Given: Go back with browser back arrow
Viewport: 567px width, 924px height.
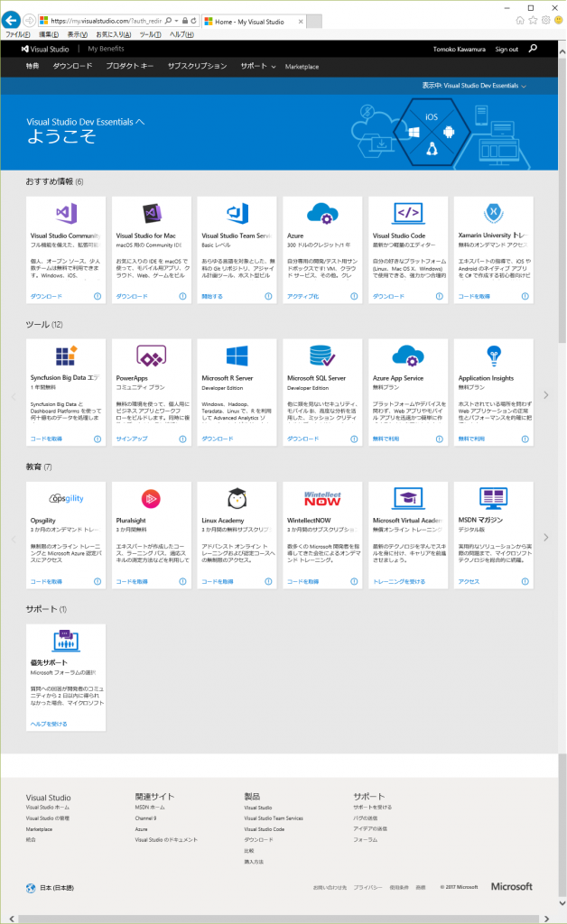Looking at the screenshot, I should 11,21.
